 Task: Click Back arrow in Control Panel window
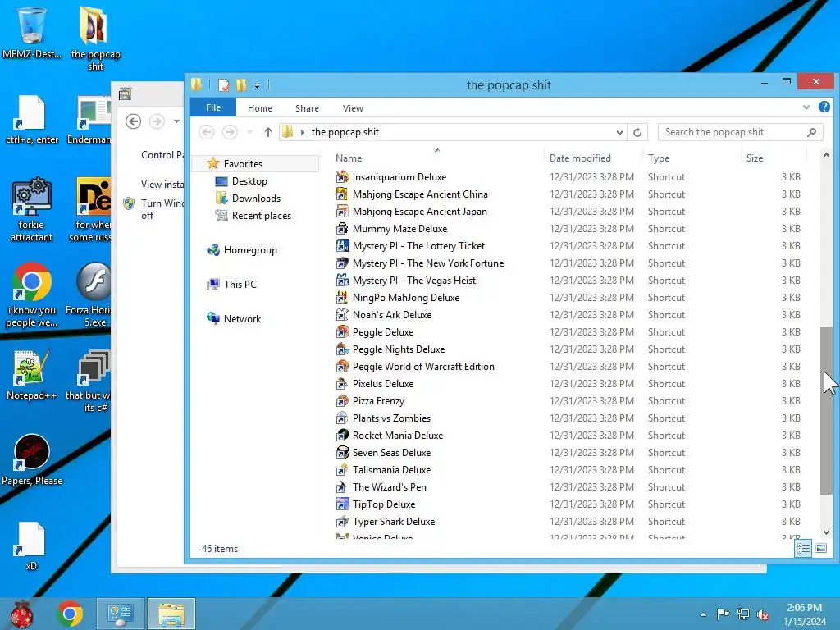tap(134, 121)
